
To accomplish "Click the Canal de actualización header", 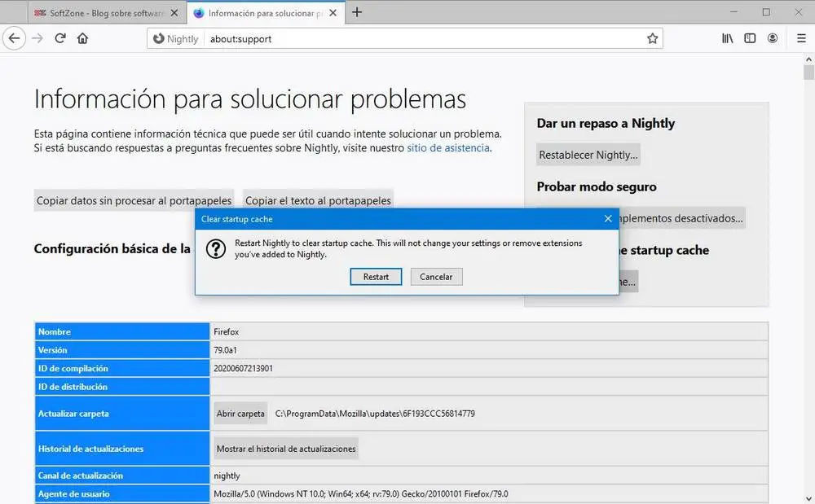I will point(122,476).
